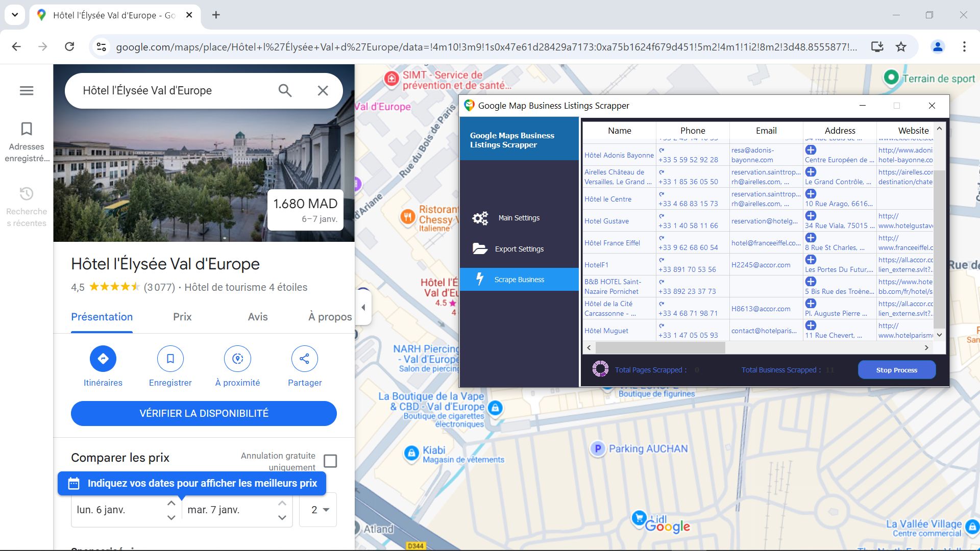Screen dimensions: 980x551
Task: Select Main Settings in scrapper sidebar
Action: [519, 218]
